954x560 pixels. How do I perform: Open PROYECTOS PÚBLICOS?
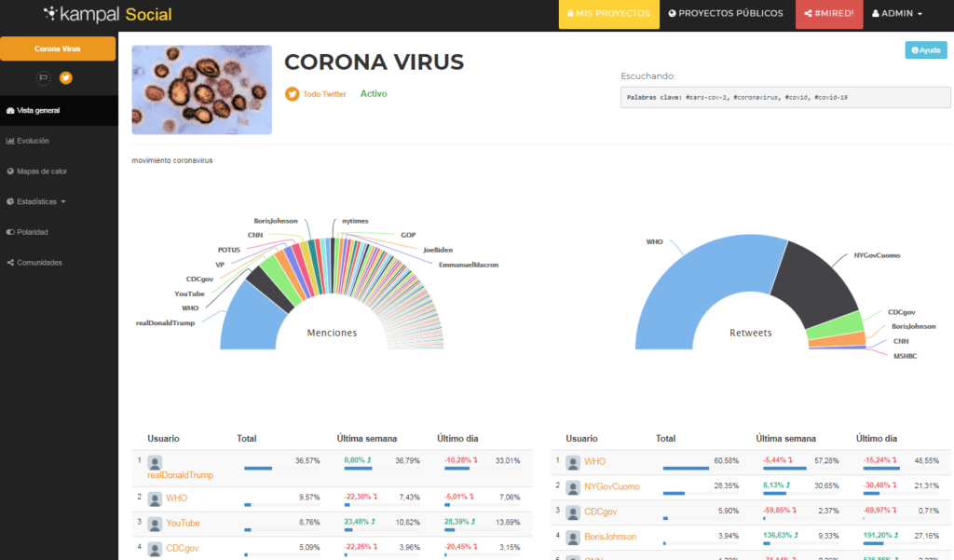(x=726, y=13)
